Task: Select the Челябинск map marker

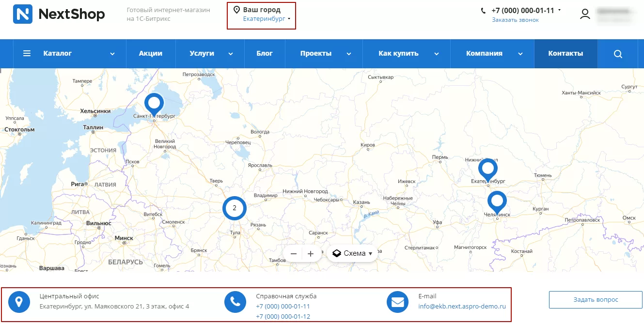Action: (497, 202)
